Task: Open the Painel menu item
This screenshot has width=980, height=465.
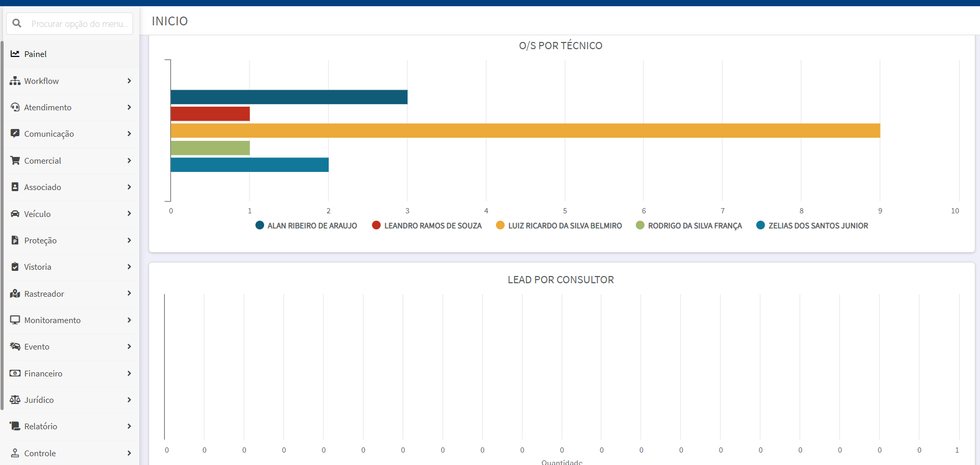Action: pyautogui.click(x=71, y=54)
